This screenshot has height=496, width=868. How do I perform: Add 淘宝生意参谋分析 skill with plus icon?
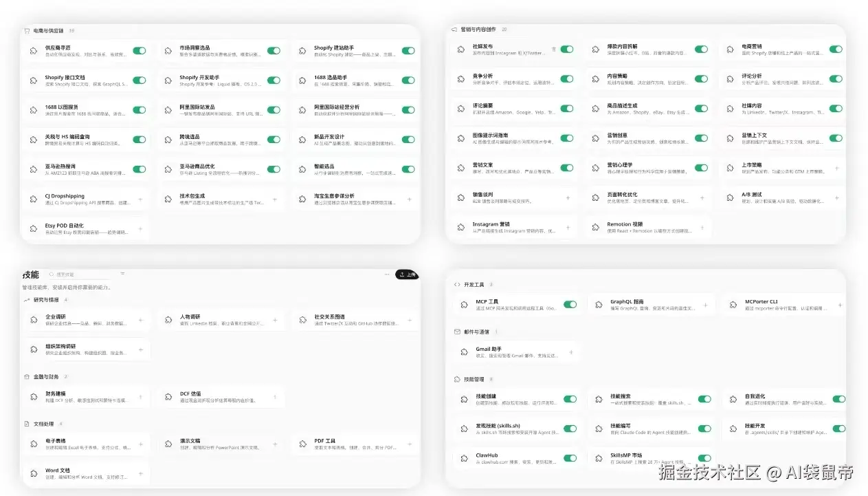coord(410,200)
